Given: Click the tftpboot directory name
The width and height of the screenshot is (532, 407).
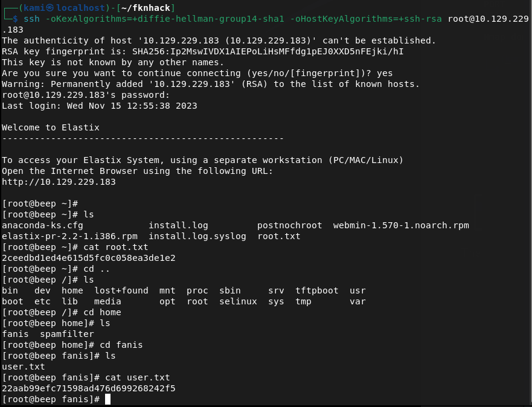Looking at the screenshot, I should click(x=317, y=290).
